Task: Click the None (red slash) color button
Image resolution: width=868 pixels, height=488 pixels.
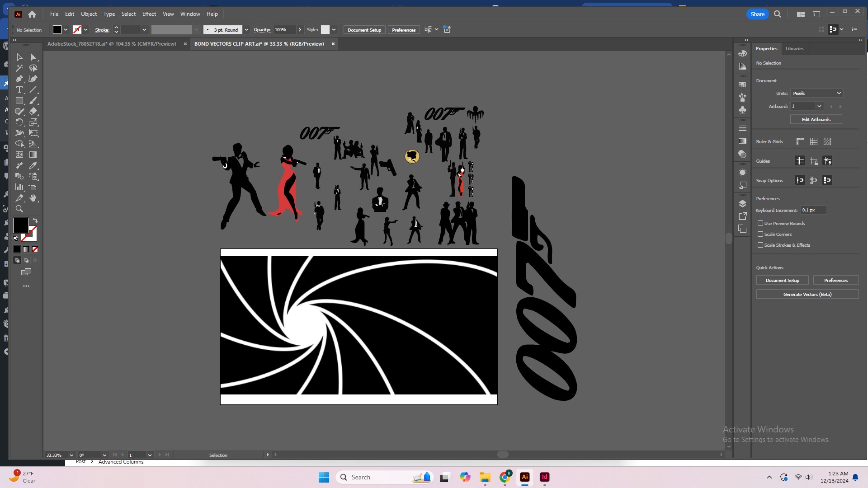Action: 35,249
